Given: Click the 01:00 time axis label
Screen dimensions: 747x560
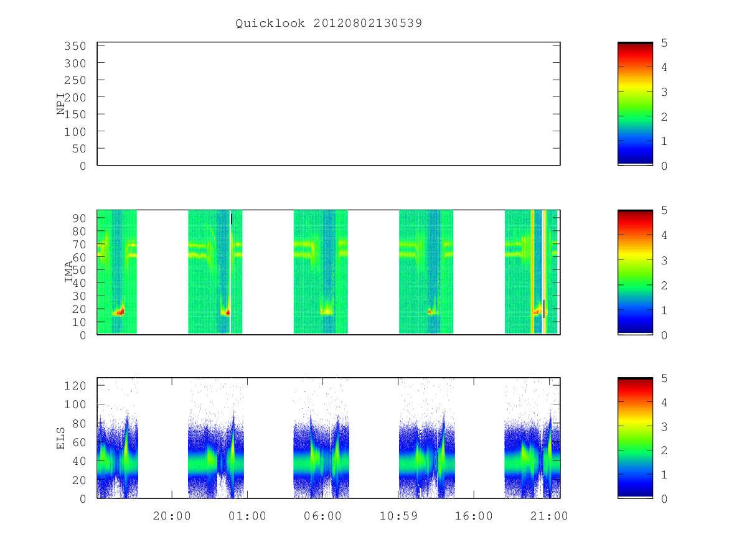Looking at the screenshot, I should (247, 516).
